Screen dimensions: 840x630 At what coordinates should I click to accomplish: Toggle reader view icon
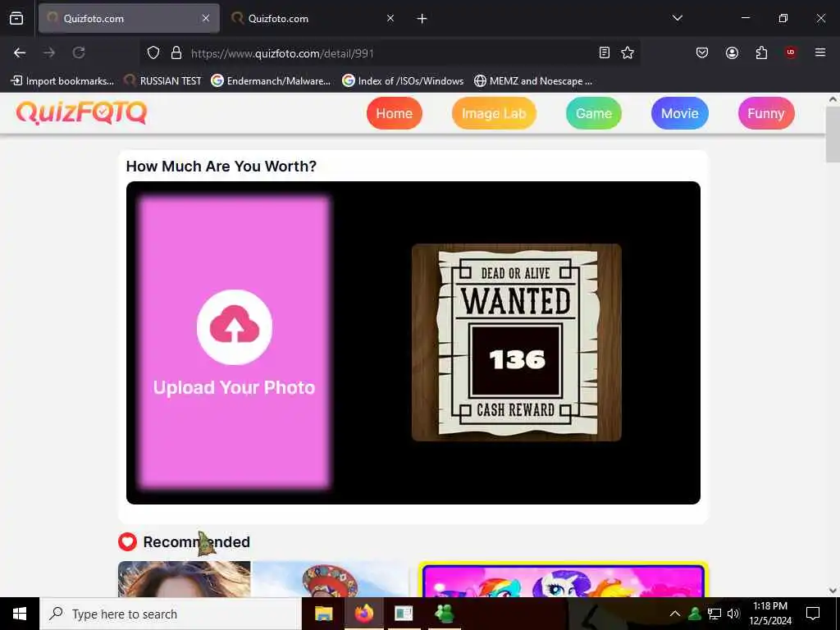[x=605, y=52]
